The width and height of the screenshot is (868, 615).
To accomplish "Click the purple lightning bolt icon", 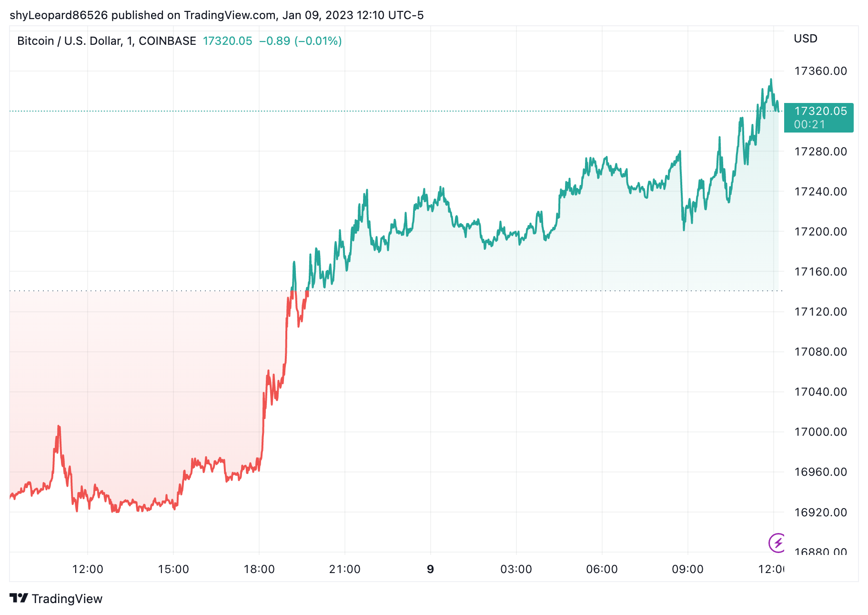I will click(x=777, y=543).
